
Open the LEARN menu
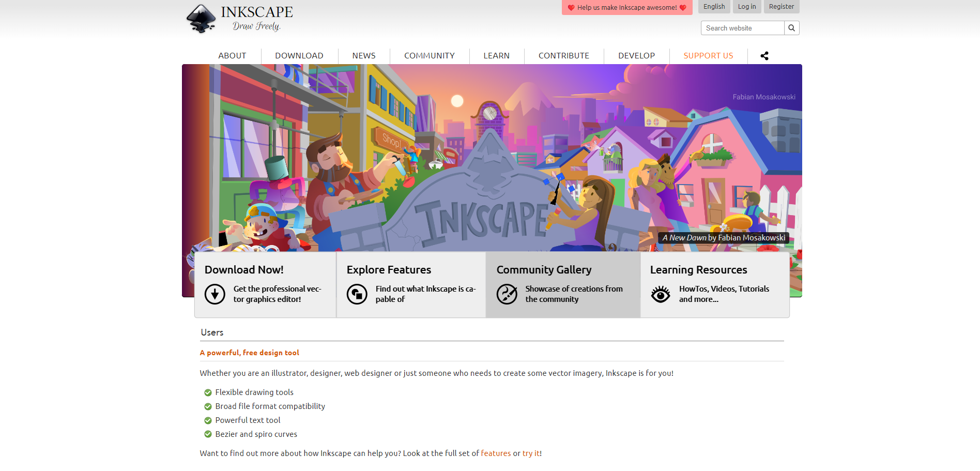coord(497,56)
